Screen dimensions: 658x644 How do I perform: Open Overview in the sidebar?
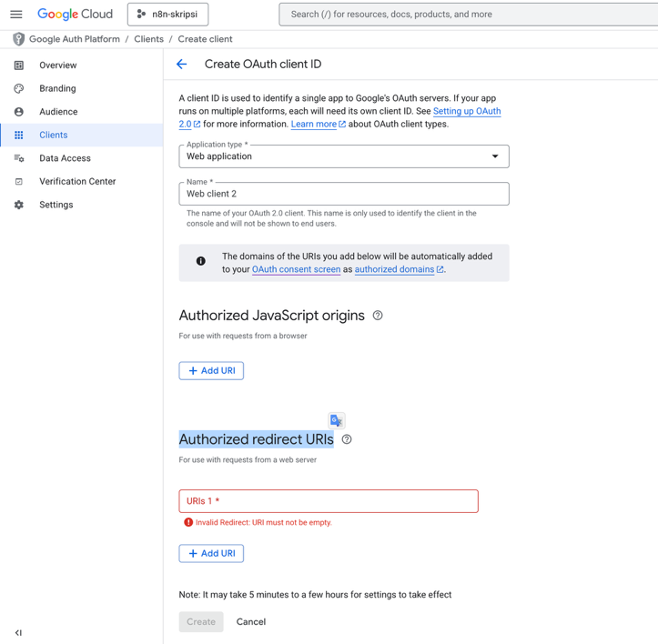57,65
